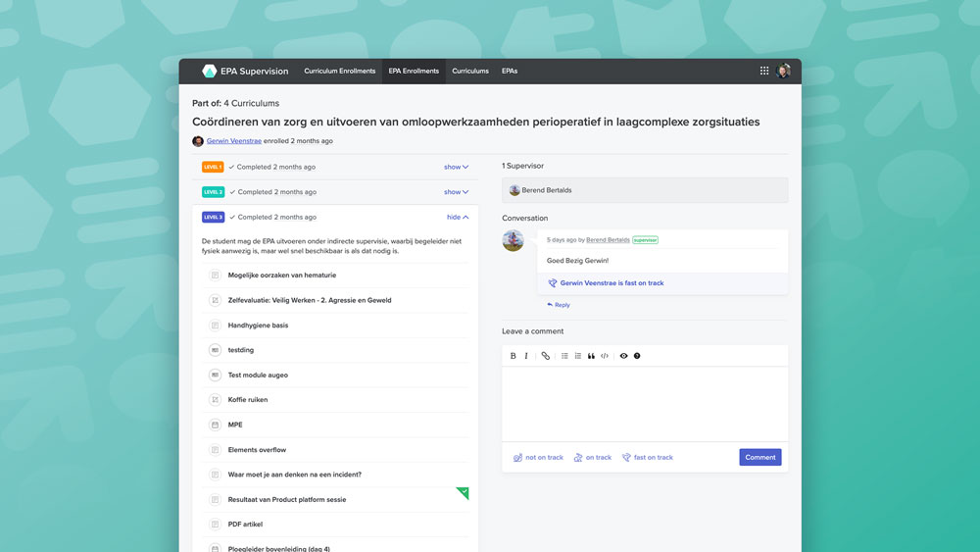Mark student as on track
Viewport: 980px width, 552px height.
click(x=593, y=458)
